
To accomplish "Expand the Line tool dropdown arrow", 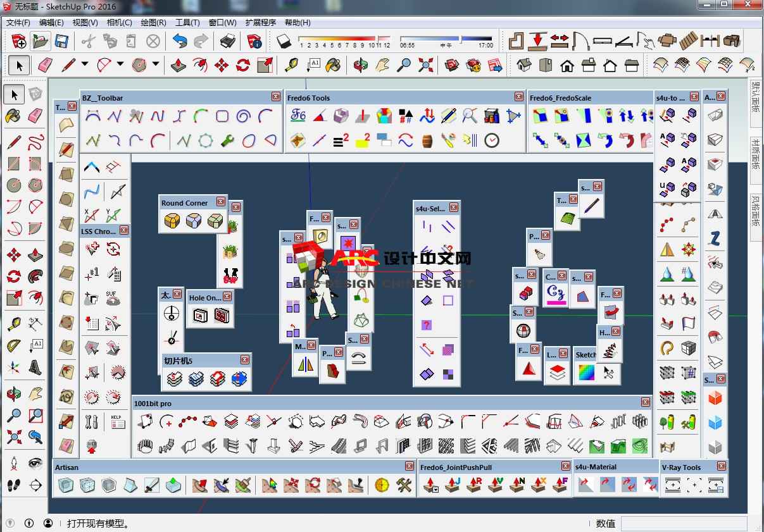I will click(85, 65).
